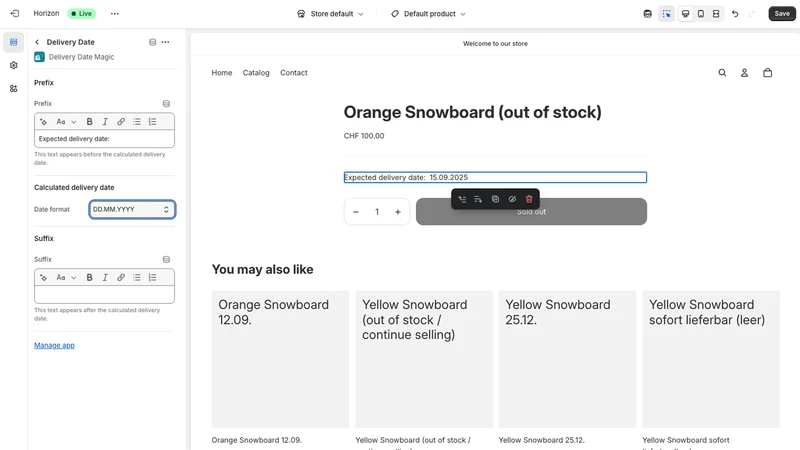The height and width of the screenshot is (450, 800).
Task: Expand the Default product selector
Action: [429, 14]
